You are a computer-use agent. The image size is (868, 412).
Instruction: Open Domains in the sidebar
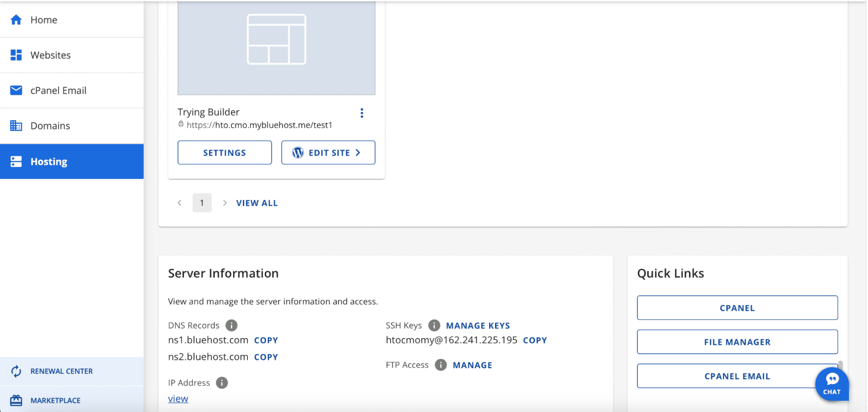(x=50, y=126)
